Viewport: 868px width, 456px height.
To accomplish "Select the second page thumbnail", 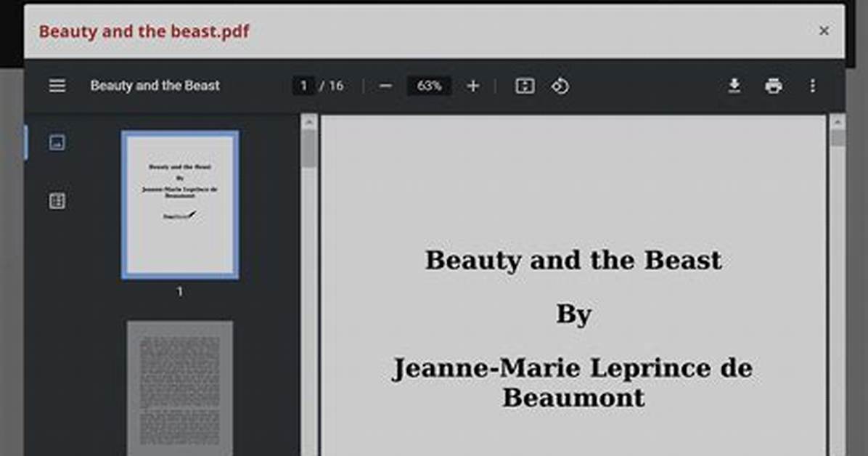I will click(180, 388).
